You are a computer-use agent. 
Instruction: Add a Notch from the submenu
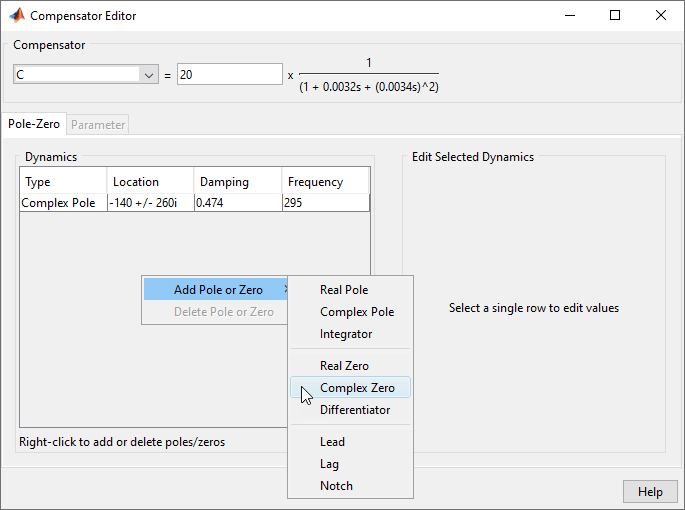336,486
